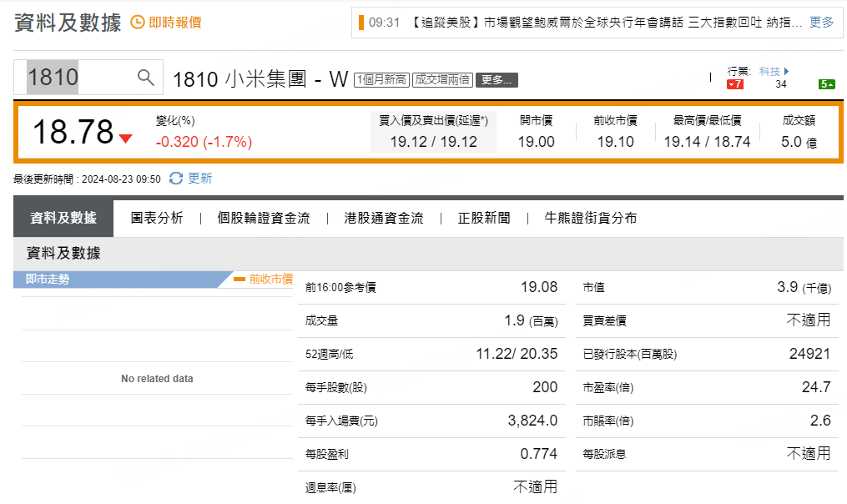
Task: Click the red down-7 decliners badge
Action: (x=734, y=84)
